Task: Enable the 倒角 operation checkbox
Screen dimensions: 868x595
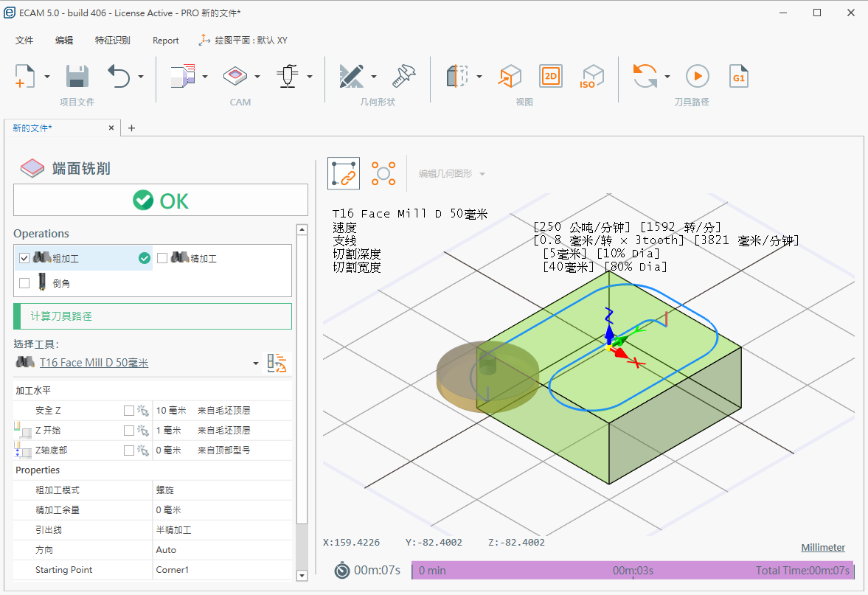Action: pos(24,282)
